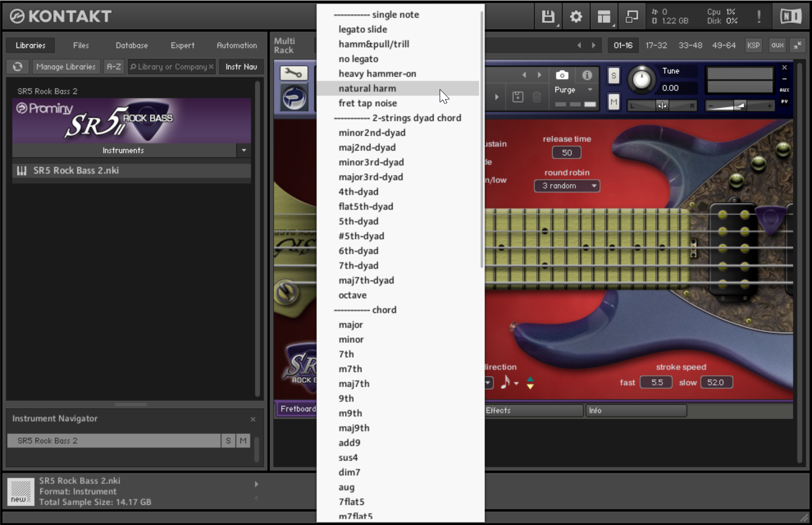The height and width of the screenshot is (525, 812).
Task: Pick fret tap noise menu entry
Action: (398, 103)
